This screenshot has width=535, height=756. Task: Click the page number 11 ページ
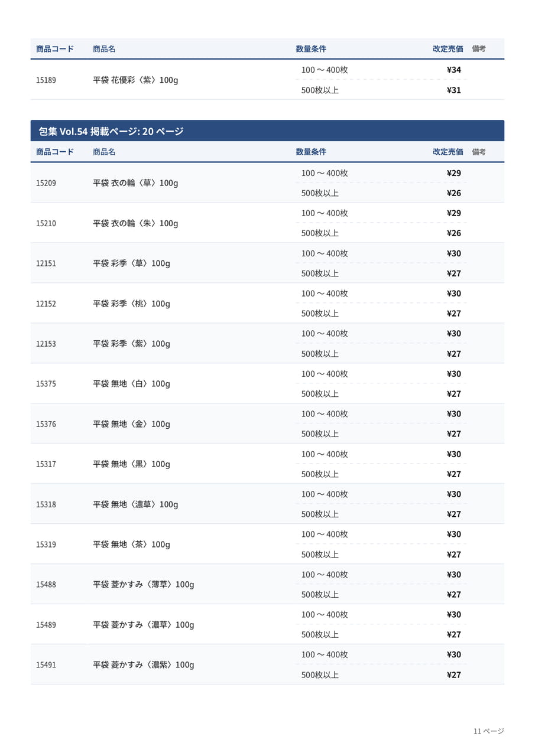coord(488,731)
